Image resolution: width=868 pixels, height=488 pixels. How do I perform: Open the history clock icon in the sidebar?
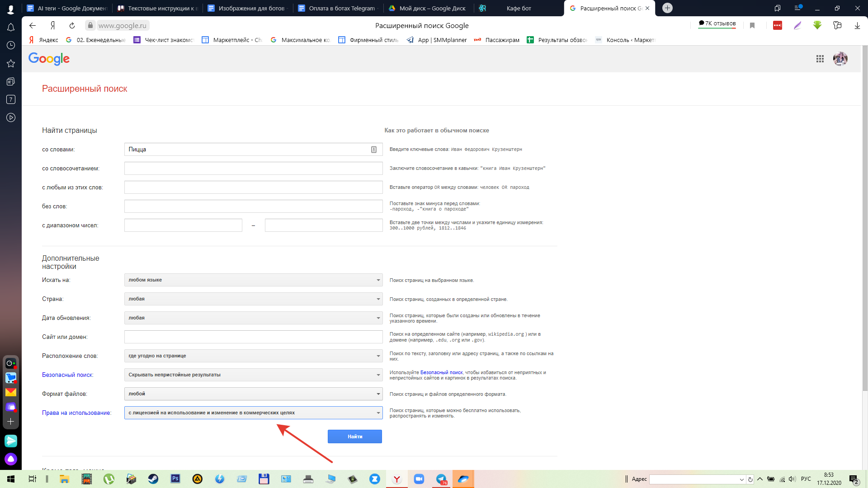[11, 45]
